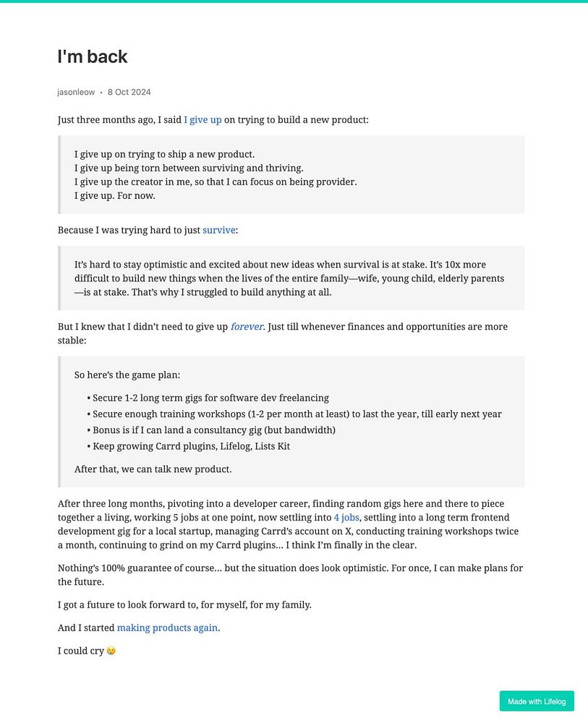Click the bullet about landing a consultancy gig

[213, 430]
